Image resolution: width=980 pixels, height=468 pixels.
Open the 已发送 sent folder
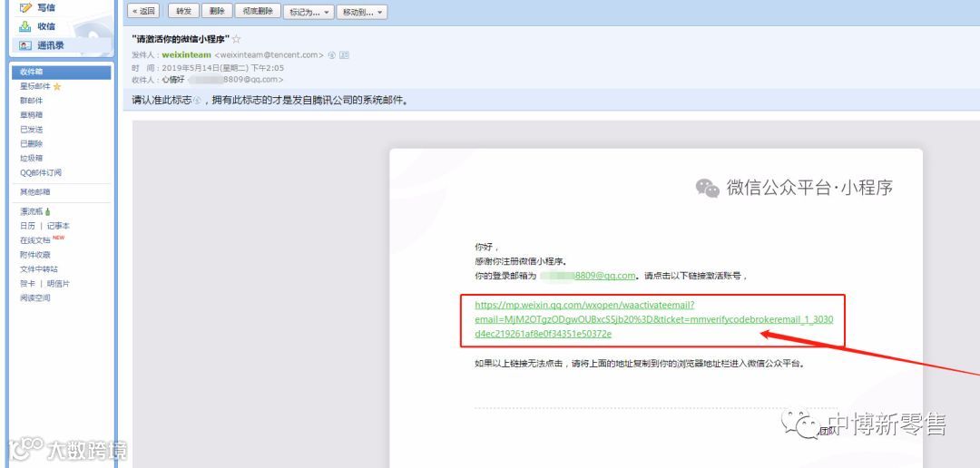point(31,130)
